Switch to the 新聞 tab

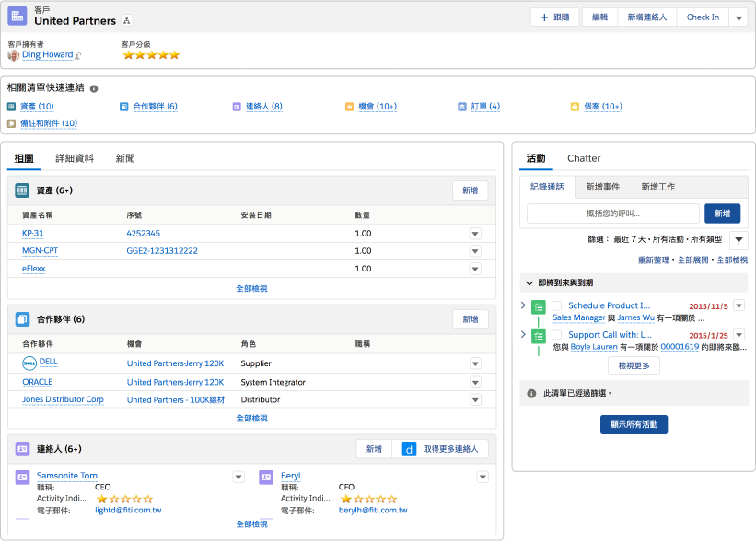pos(125,158)
